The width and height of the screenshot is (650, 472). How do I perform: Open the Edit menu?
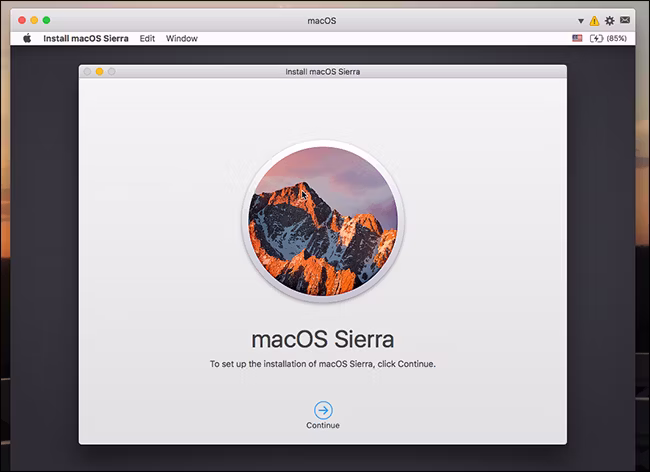(x=147, y=39)
